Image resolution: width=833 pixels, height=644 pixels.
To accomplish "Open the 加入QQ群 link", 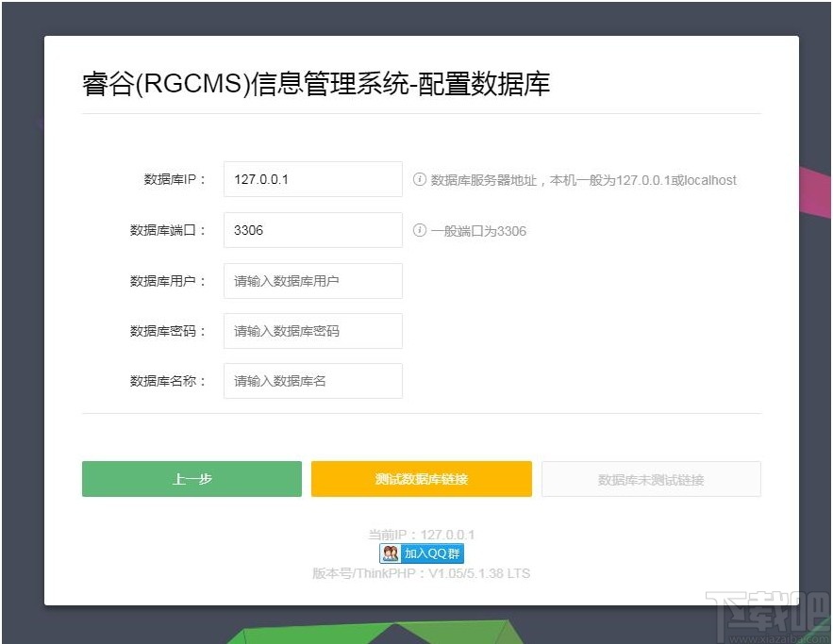I will (x=429, y=553).
